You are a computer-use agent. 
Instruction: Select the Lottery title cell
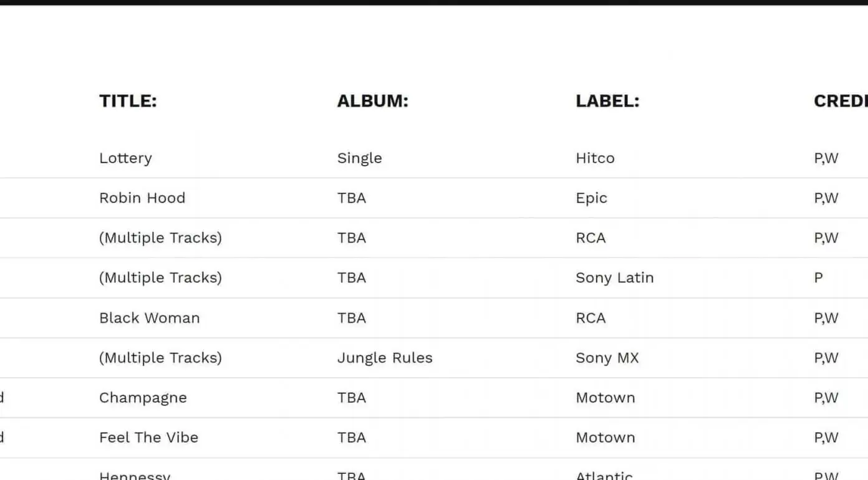click(125, 158)
